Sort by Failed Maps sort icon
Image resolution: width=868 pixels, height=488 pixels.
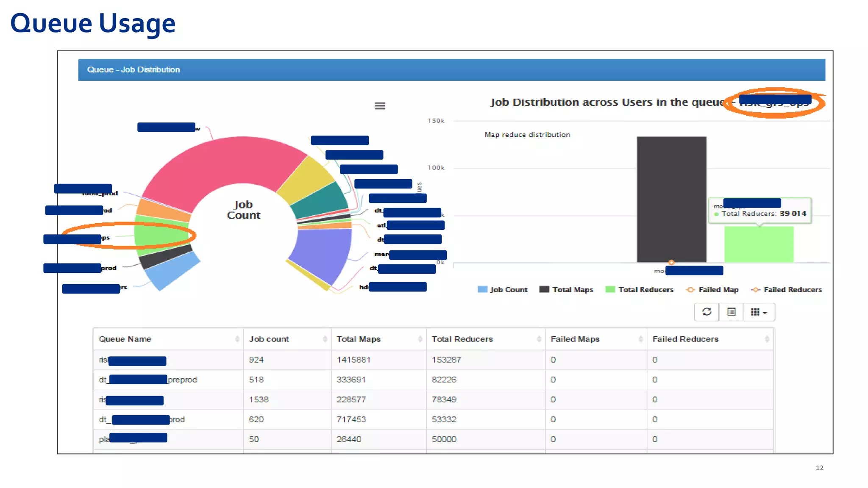coord(640,339)
